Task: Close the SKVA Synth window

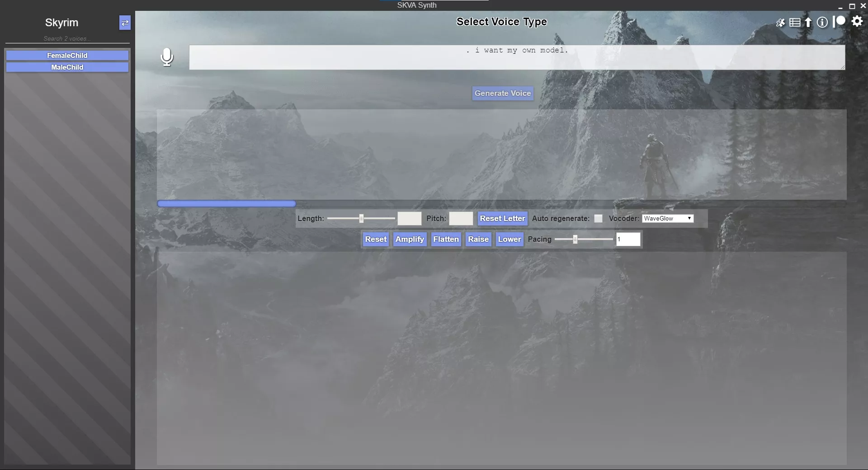Action: (x=863, y=6)
